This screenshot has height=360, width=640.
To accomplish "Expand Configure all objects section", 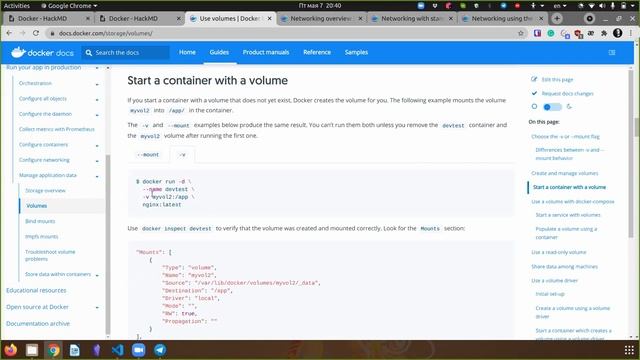I will coord(97,100).
